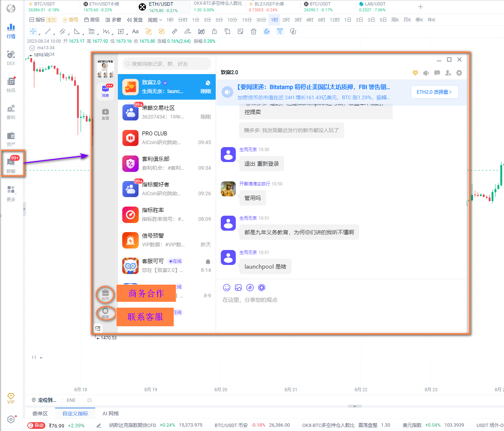Select the 1日 timeframe tab

[348, 20]
